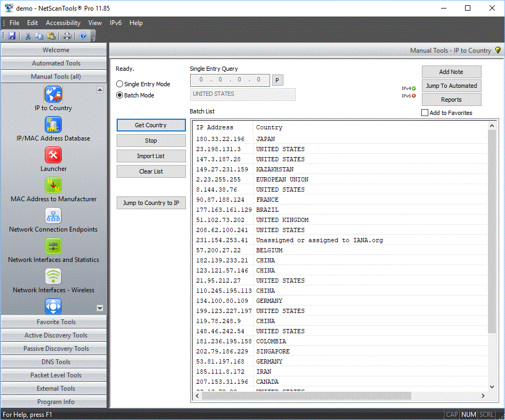Click the Import List button

[151, 156]
